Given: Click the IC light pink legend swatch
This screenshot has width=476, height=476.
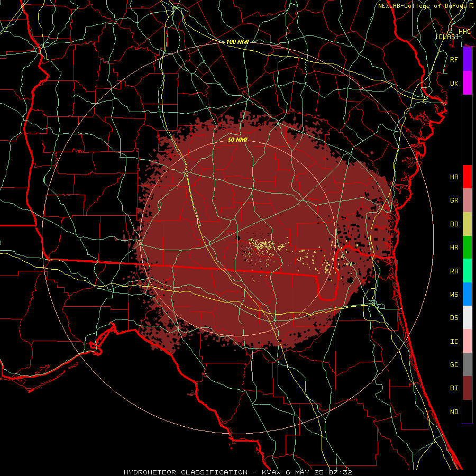Looking at the screenshot, I should (467, 341).
